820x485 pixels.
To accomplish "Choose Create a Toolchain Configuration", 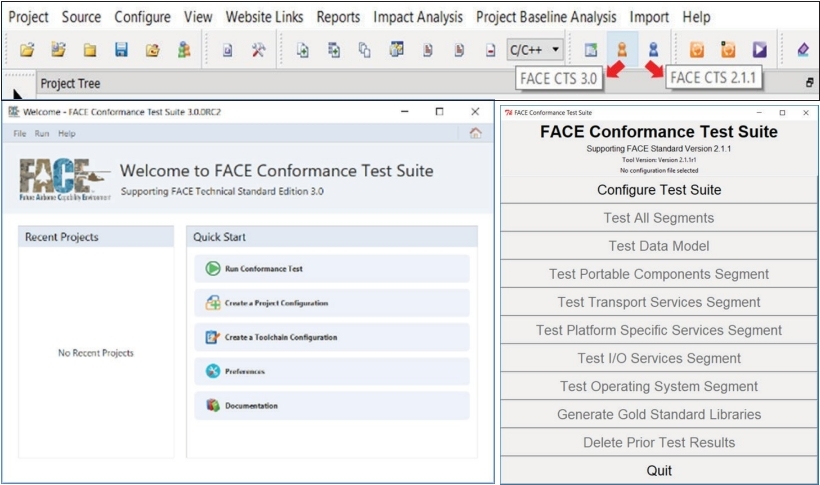I will 332,337.
